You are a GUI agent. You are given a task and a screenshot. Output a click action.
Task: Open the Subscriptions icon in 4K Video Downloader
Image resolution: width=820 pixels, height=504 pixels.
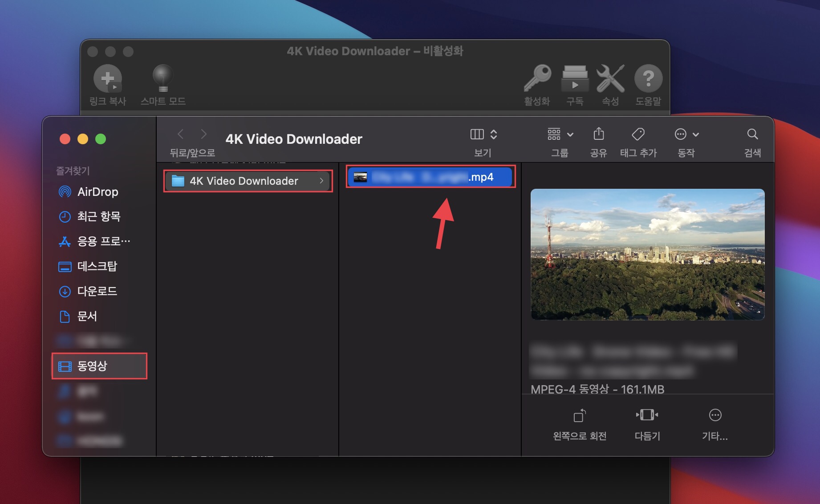[x=575, y=78]
